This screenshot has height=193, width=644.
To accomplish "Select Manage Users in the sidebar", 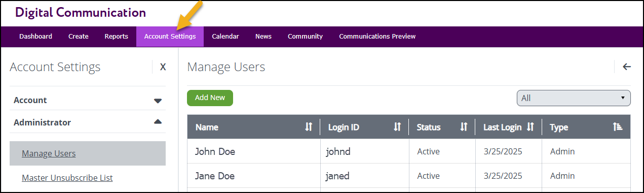I will [88, 153].
